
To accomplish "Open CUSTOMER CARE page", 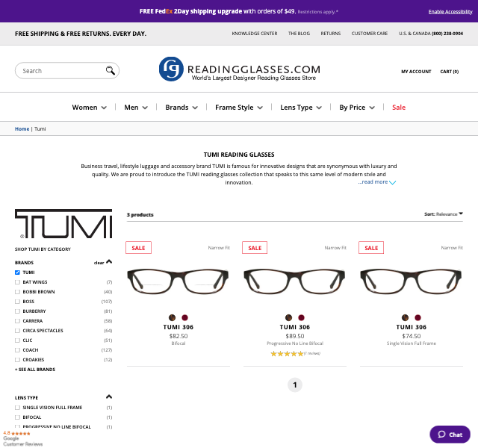I will click(x=370, y=34).
